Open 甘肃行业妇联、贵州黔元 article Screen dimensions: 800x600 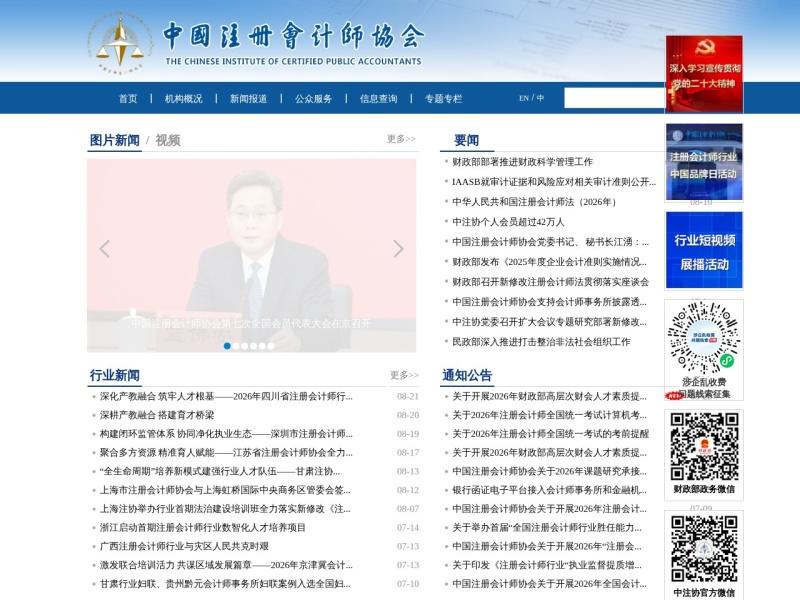225,584
